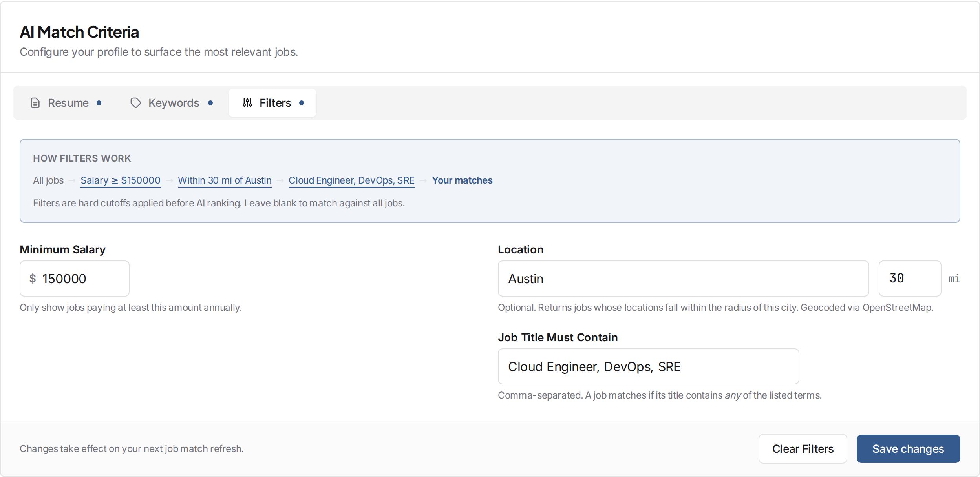Click the Clear Filters button
The height and width of the screenshot is (477, 980).
[803, 449]
